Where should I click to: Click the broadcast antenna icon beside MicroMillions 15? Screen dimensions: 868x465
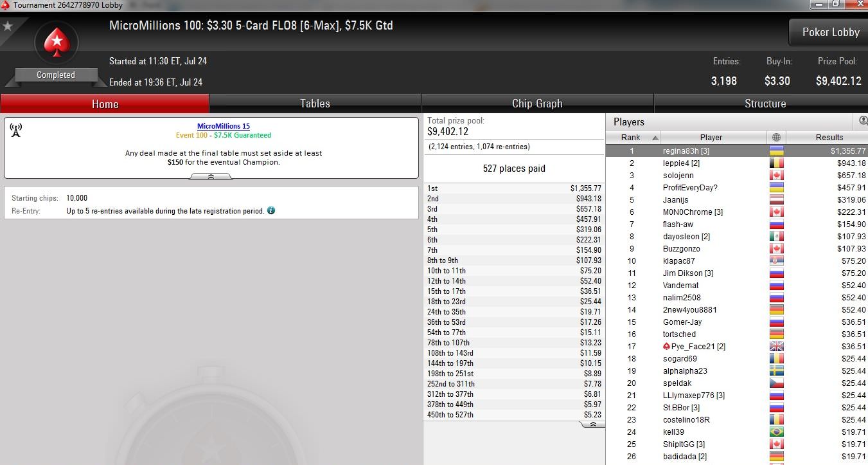click(x=16, y=131)
